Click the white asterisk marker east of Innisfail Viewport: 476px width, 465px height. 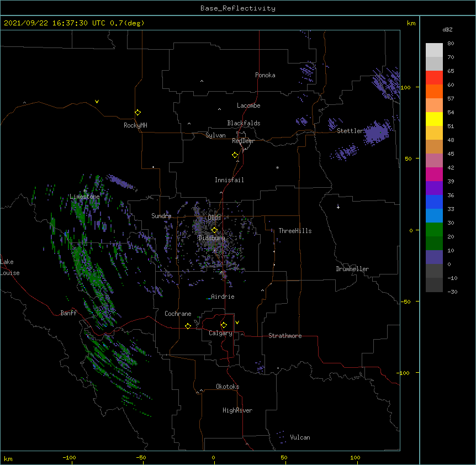(277, 168)
